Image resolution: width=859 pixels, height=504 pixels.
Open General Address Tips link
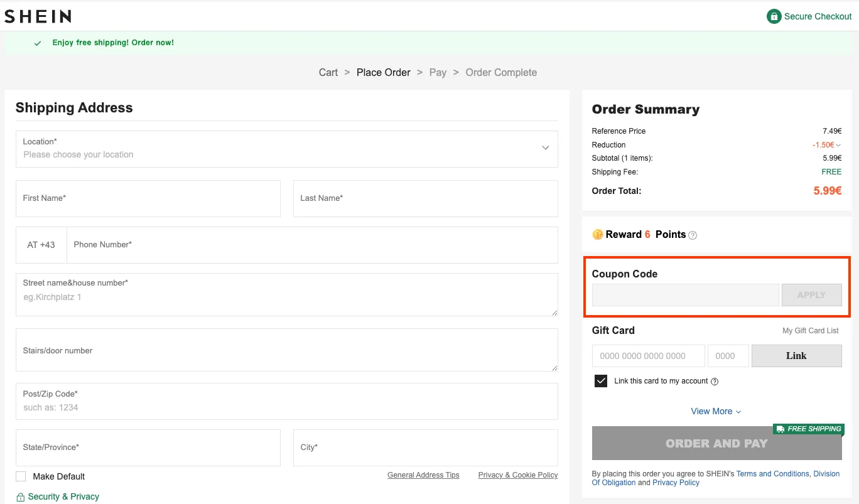(423, 475)
